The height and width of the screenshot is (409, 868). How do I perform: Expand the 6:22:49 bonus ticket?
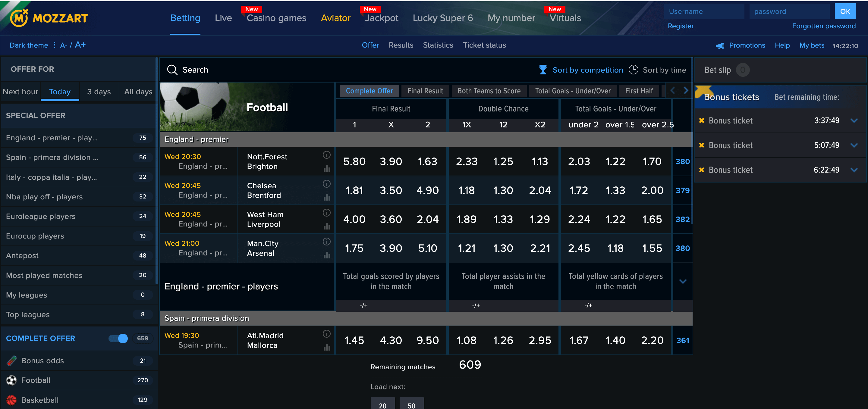point(854,170)
